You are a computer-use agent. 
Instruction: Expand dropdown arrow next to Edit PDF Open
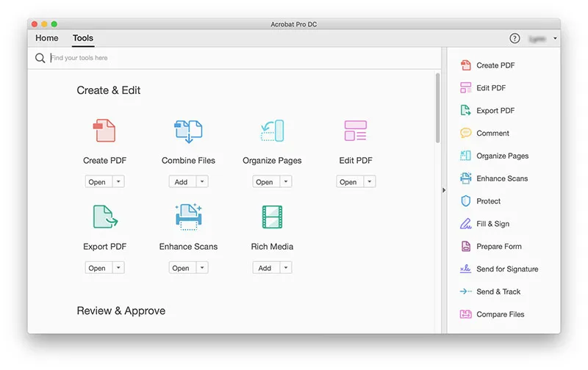(x=370, y=181)
